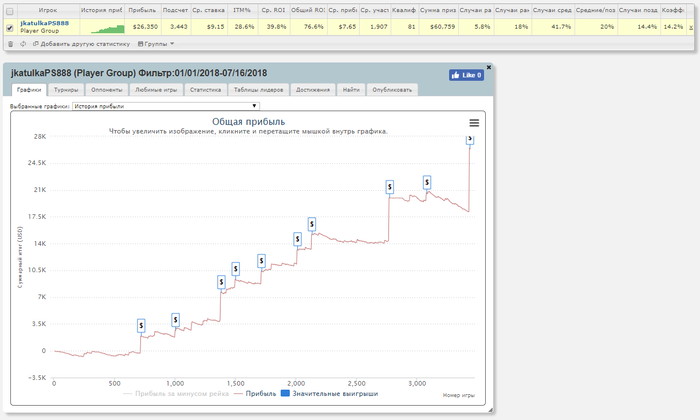
Task: Toggle the 'Прибыль' legend series
Action: 255,394
